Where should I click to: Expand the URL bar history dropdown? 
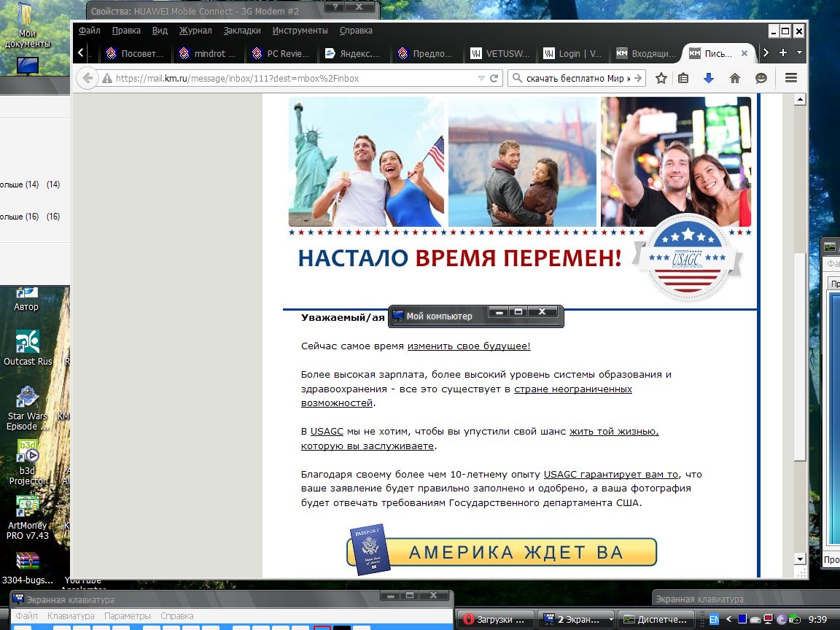pos(481,78)
